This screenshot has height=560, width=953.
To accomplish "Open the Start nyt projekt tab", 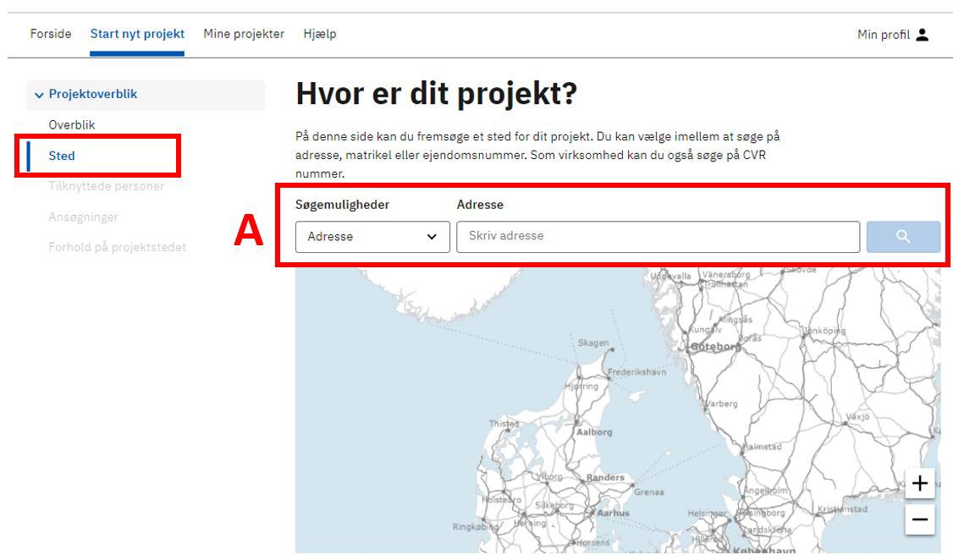I will 137,35.
